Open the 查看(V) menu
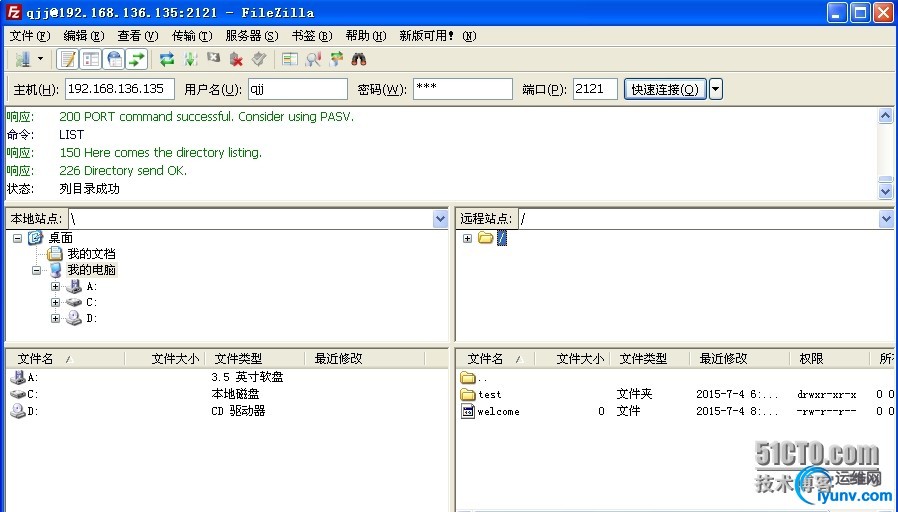 [137, 36]
